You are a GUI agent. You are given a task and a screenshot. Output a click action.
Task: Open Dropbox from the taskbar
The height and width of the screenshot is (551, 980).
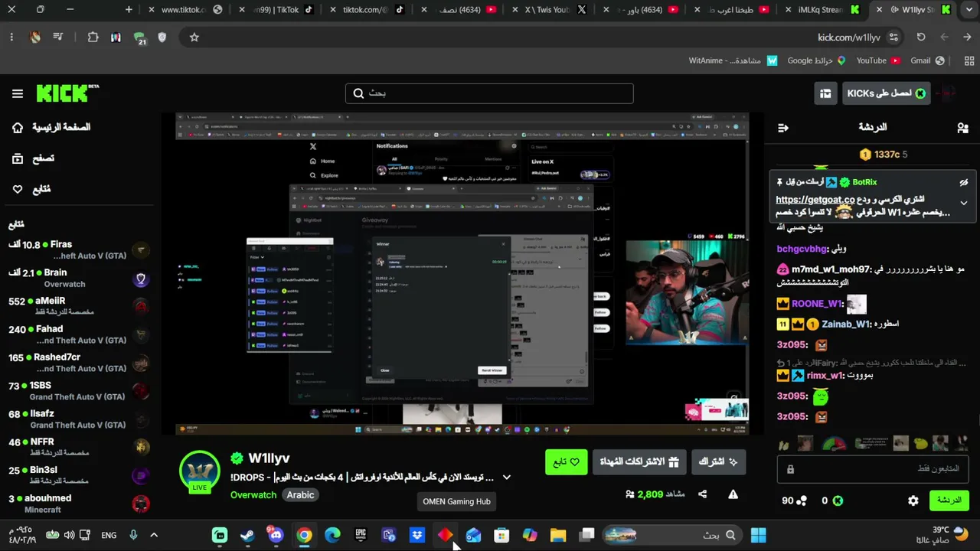coord(417,535)
